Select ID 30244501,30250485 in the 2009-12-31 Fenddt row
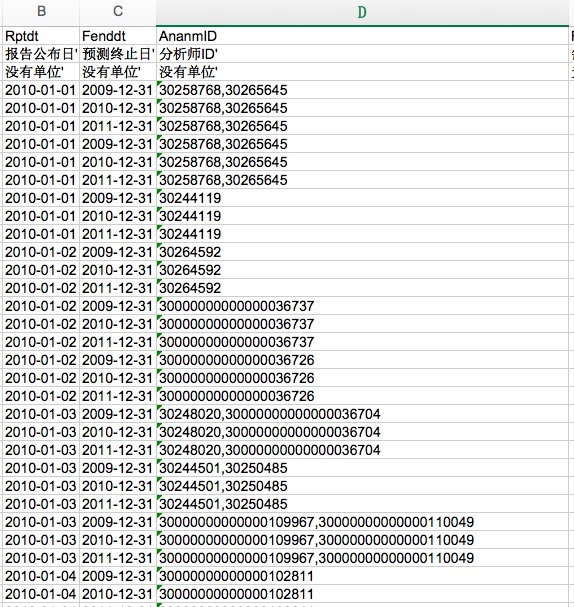The height and width of the screenshot is (607, 574). point(362,468)
